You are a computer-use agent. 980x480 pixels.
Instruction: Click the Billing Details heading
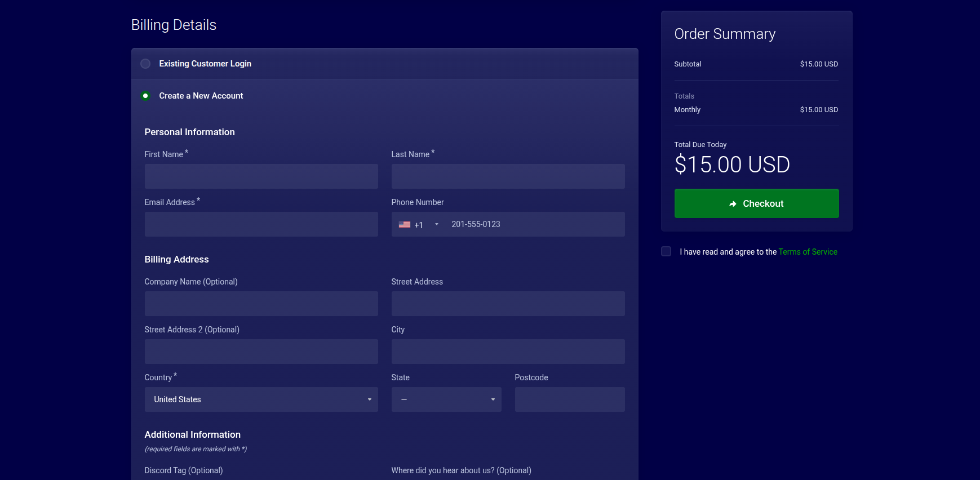click(174, 25)
